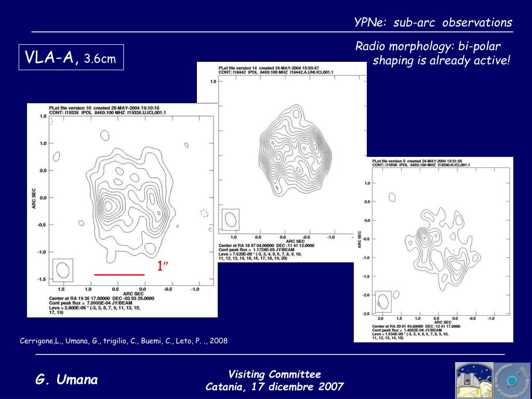Click the red 1″ scale label

(163, 266)
